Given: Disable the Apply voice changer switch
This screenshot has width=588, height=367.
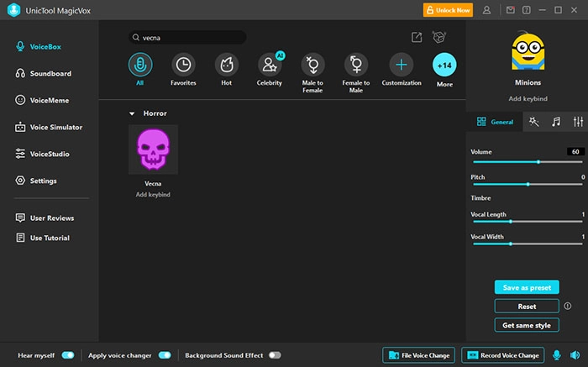Looking at the screenshot, I should point(165,355).
